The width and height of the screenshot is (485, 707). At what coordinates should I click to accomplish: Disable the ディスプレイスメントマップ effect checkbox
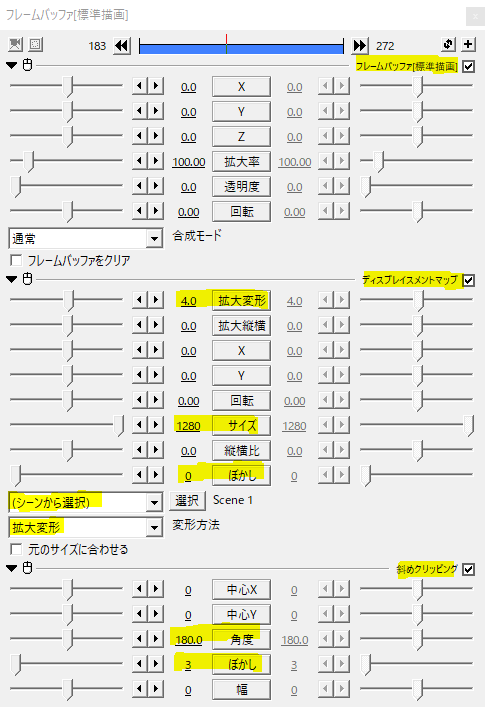coord(469,280)
